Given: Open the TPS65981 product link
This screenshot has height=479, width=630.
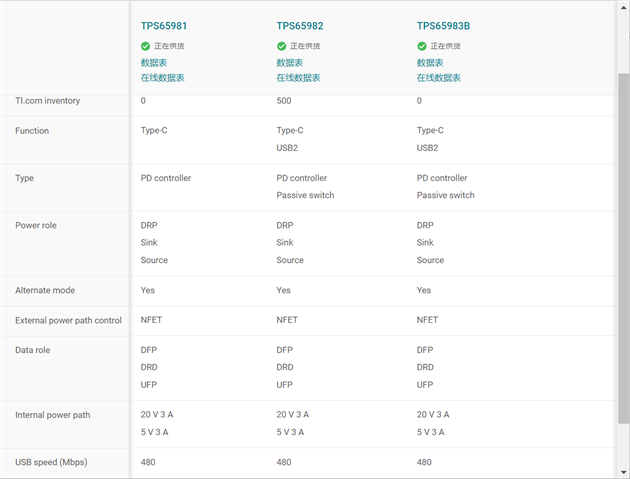Looking at the screenshot, I should (x=164, y=26).
